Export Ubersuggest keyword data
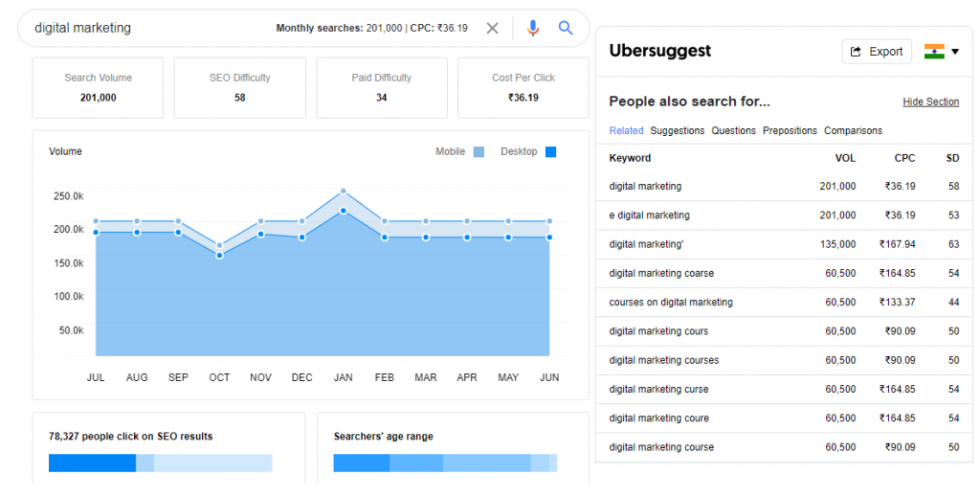Image resolution: width=980 pixels, height=497 pixels. [877, 52]
